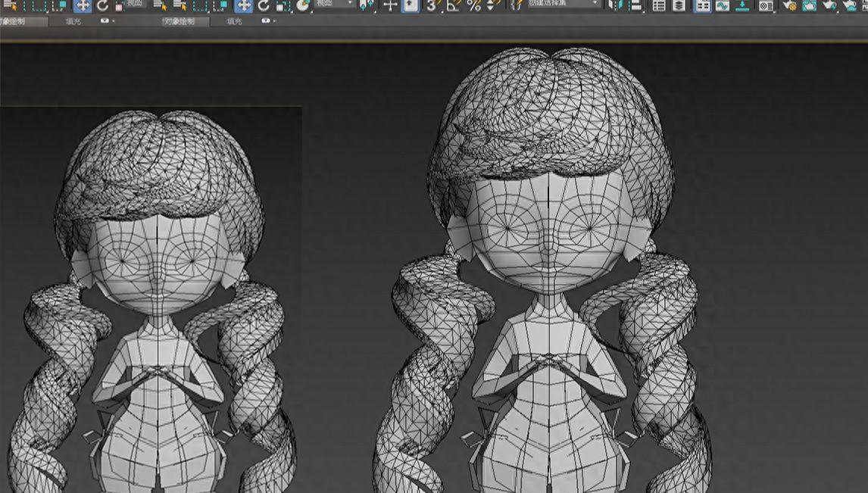Viewport: 868px width, 493px height.
Task: Toggle Angle Snap
Action: [454, 5]
